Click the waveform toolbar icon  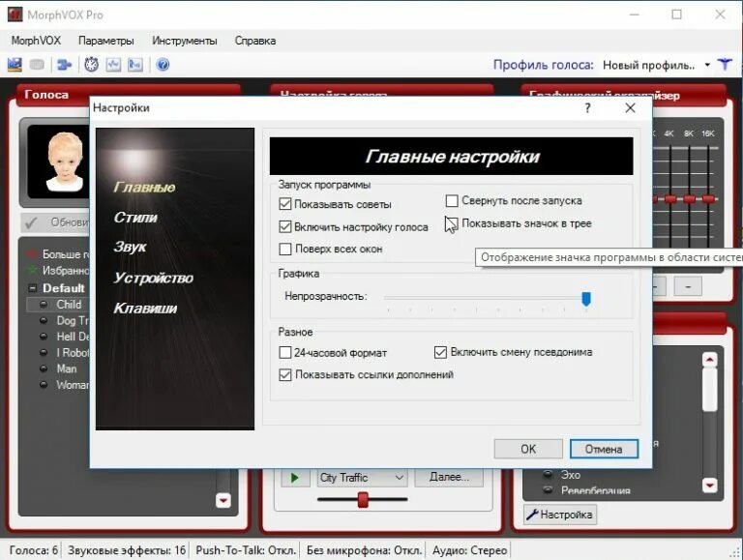coord(113,65)
